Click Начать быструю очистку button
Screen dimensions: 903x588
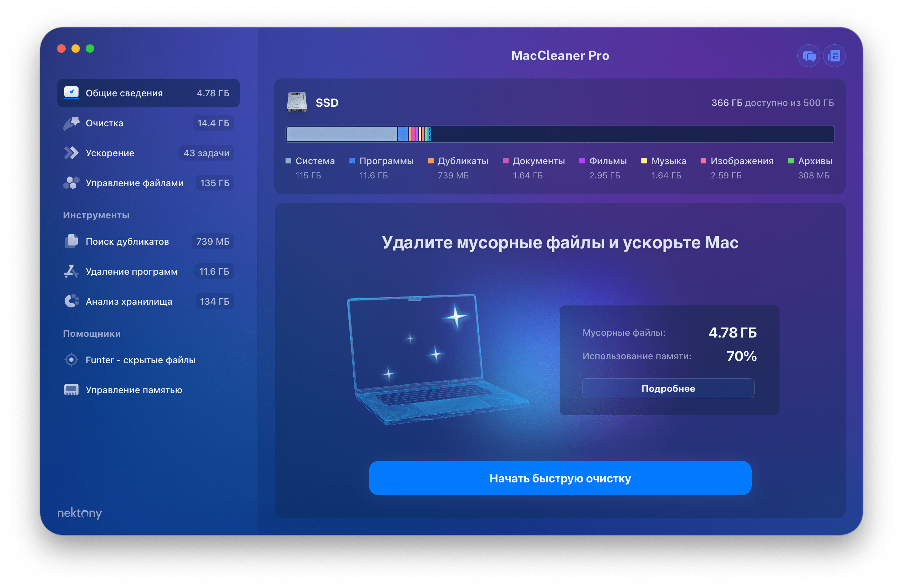point(560,478)
